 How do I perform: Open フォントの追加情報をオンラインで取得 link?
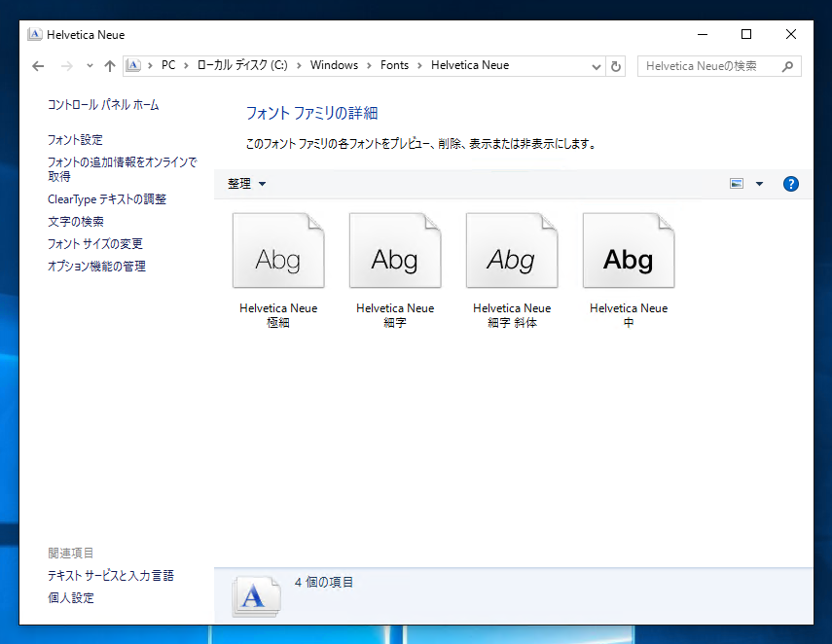coord(122,169)
